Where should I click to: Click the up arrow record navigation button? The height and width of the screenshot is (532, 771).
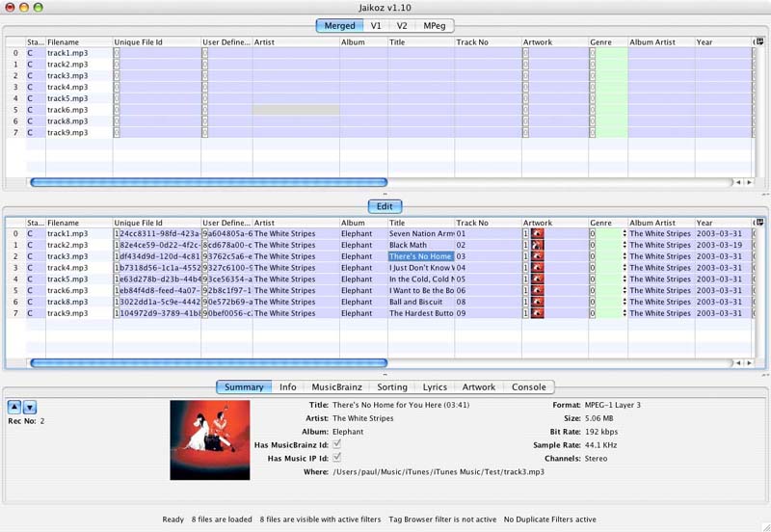pyautogui.click(x=14, y=407)
